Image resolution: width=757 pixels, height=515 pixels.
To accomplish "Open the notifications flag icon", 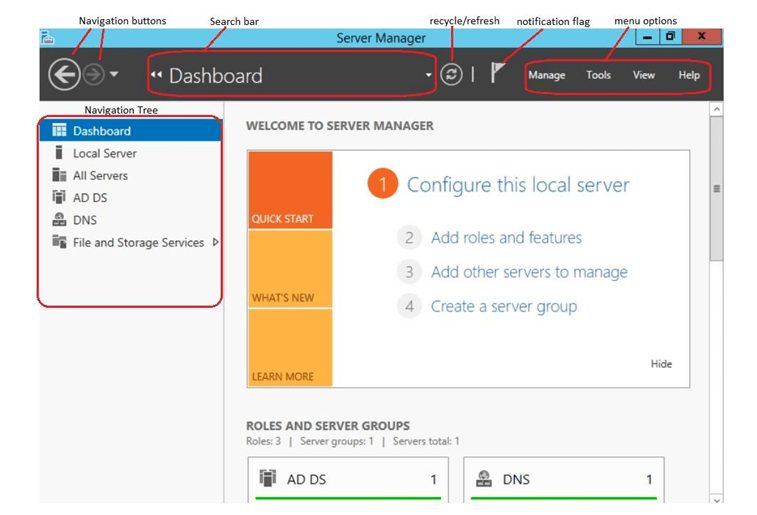I will point(497,73).
